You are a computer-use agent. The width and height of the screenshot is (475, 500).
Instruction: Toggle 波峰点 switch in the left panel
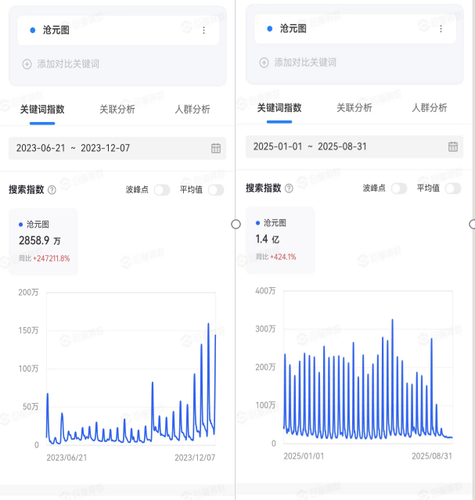click(162, 190)
